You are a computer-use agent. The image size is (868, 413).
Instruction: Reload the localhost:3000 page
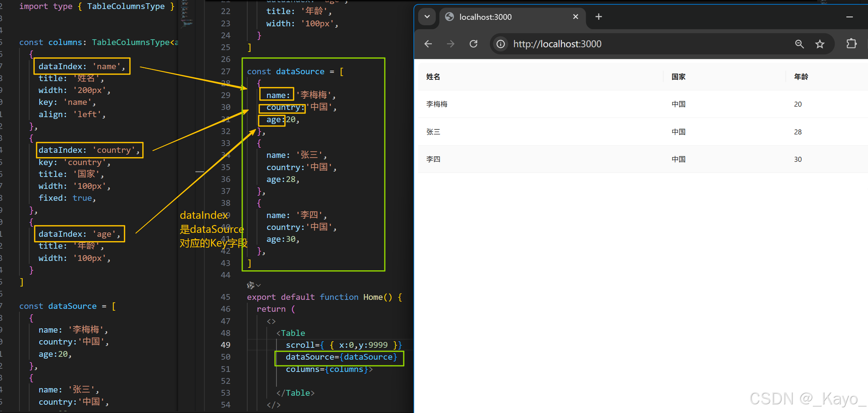pos(474,44)
